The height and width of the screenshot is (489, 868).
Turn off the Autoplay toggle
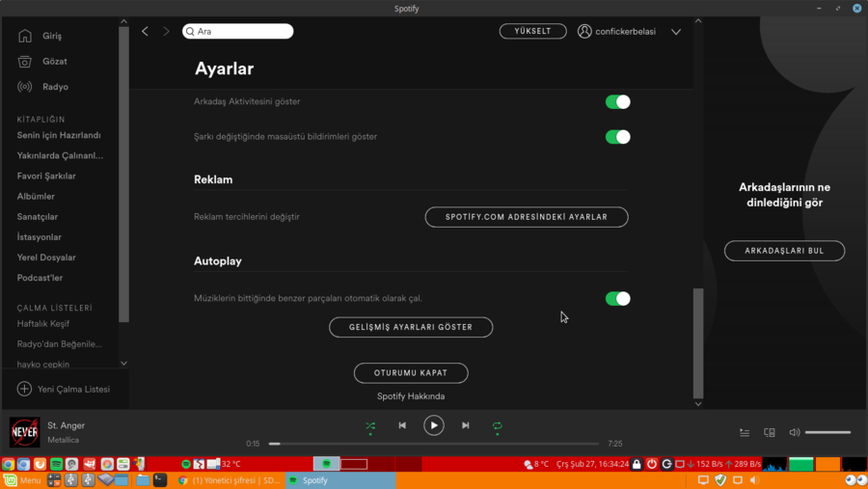tap(618, 298)
